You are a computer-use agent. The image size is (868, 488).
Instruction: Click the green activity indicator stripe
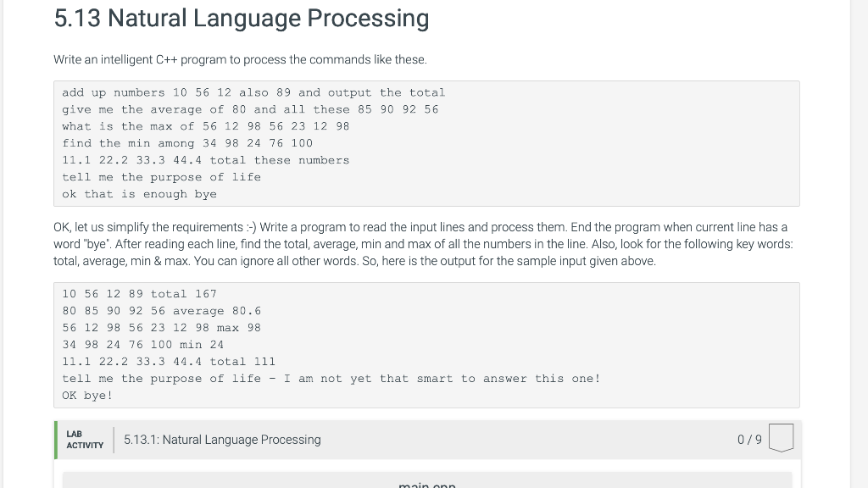(56, 439)
